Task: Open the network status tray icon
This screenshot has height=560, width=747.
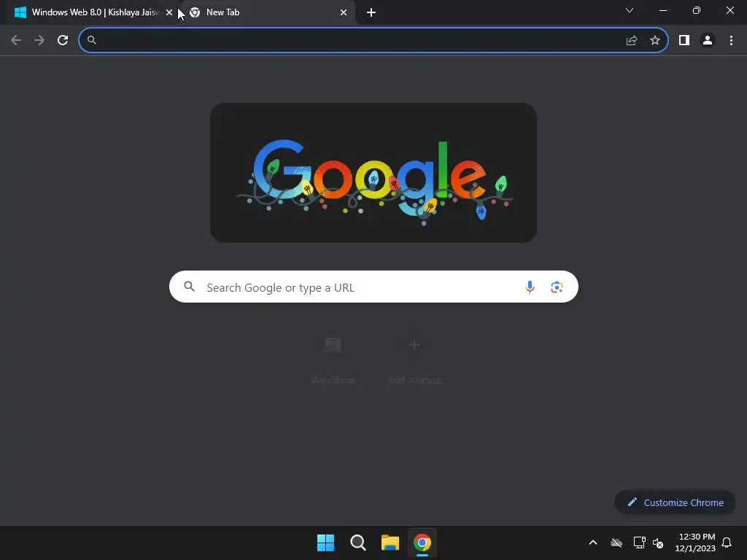Action: point(639,542)
